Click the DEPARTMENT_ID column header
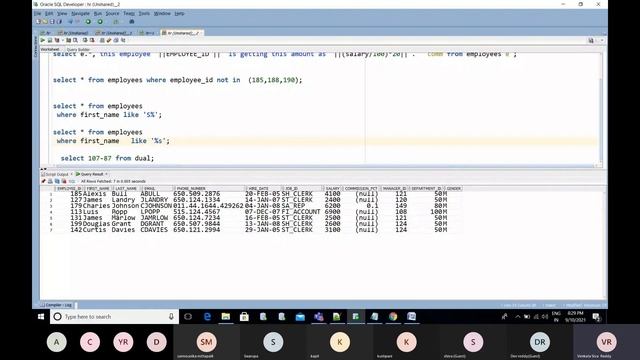 (426, 189)
